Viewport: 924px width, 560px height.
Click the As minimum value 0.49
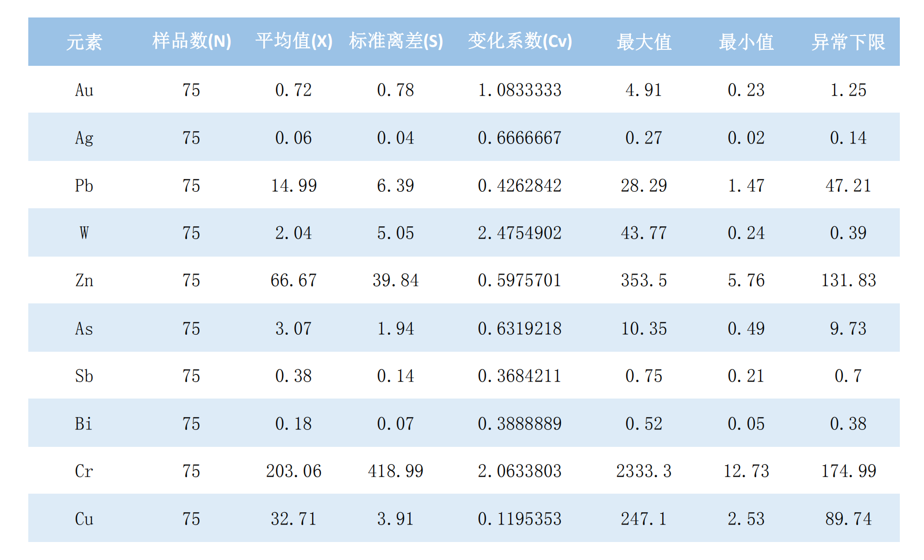746,329
